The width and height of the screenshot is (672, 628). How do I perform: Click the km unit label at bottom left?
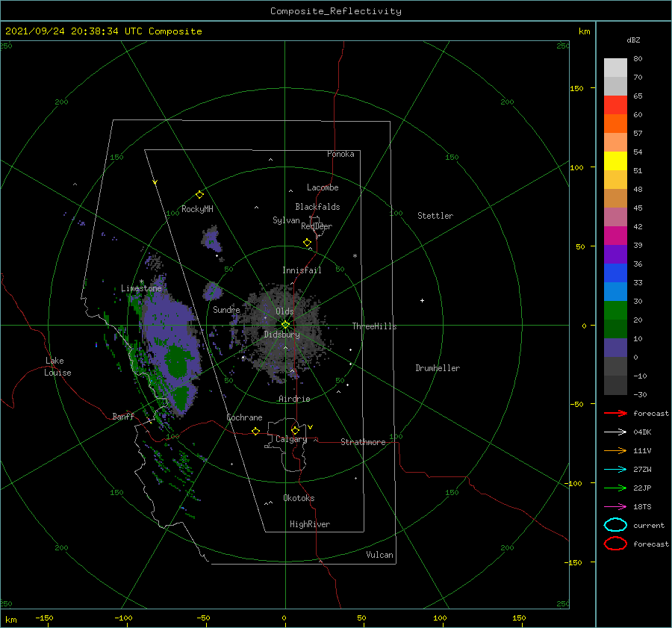10,620
